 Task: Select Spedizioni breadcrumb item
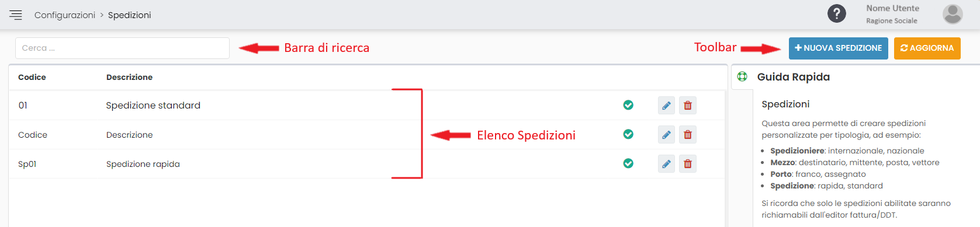129,15
